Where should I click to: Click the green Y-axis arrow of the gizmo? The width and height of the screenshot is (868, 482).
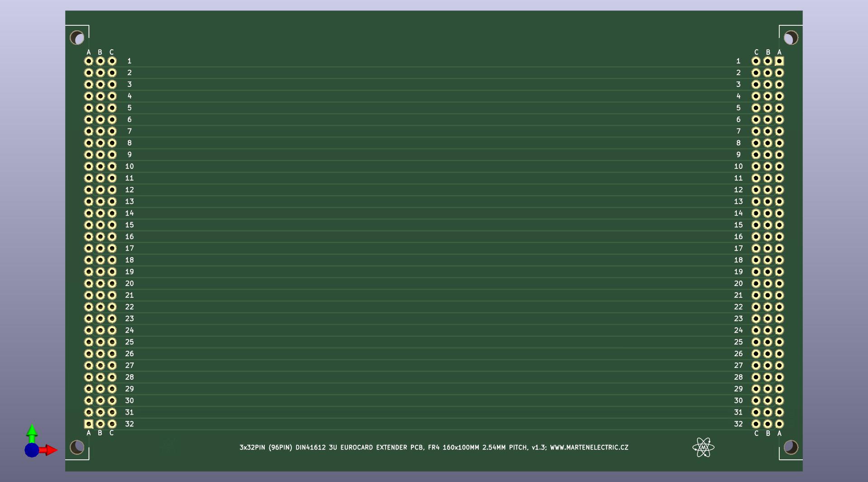click(x=32, y=432)
